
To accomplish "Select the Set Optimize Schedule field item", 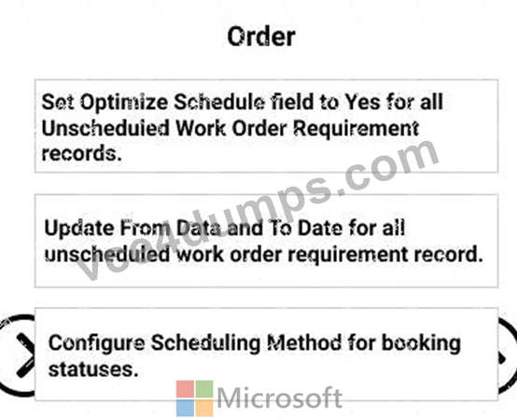I will click(266, 126).
